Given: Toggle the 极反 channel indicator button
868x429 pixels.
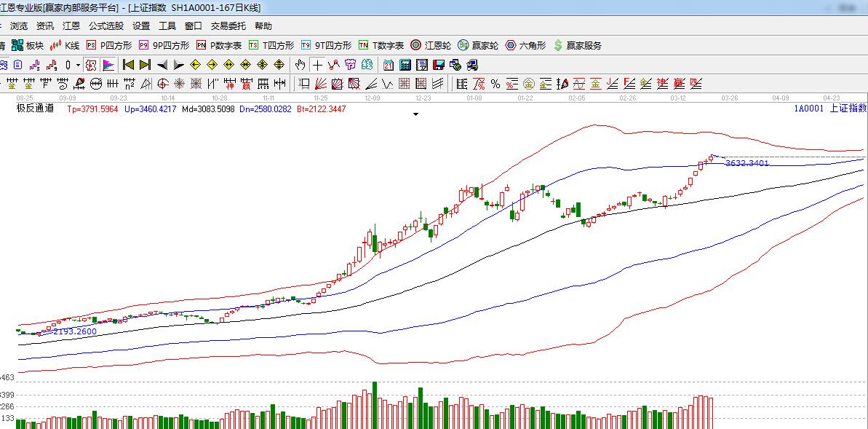Looking at the screenshot, I should 90,64.
